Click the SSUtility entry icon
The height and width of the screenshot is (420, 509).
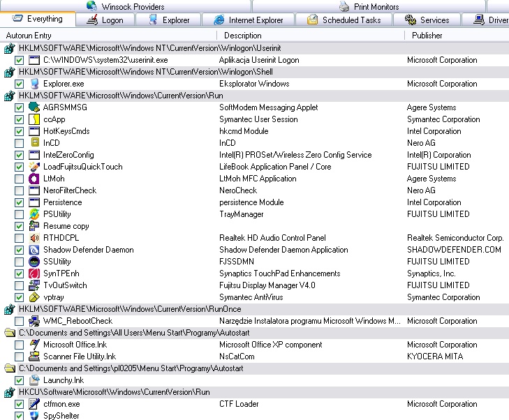[x=34, y=262]
